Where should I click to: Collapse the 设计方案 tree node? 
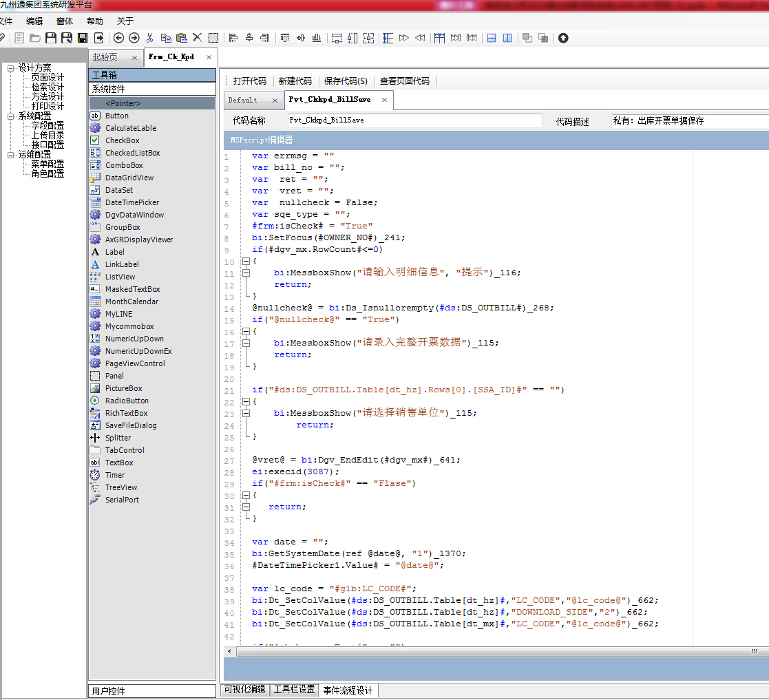click(11, 68)
